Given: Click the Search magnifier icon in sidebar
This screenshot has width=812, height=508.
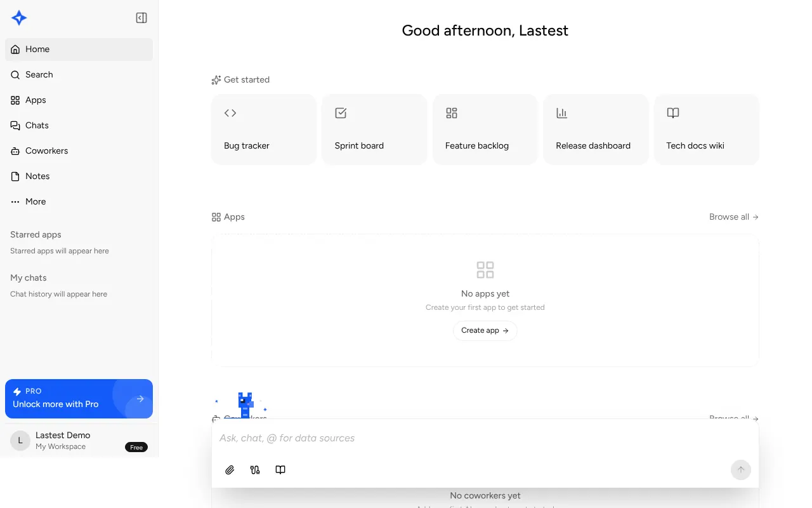Looking at the screenshot, I should pos(15,74).
